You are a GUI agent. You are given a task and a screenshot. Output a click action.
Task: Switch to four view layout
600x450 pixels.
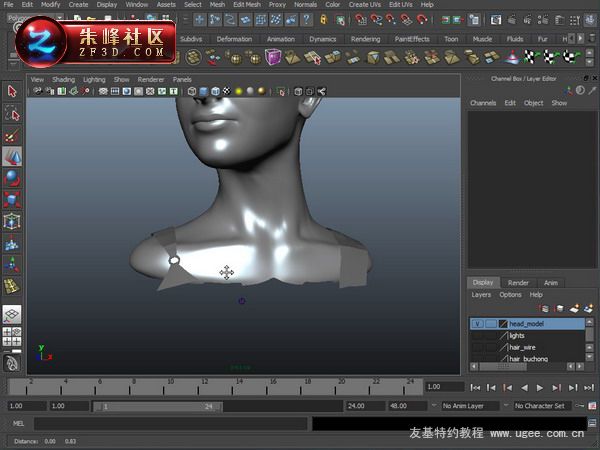[12, 337]
